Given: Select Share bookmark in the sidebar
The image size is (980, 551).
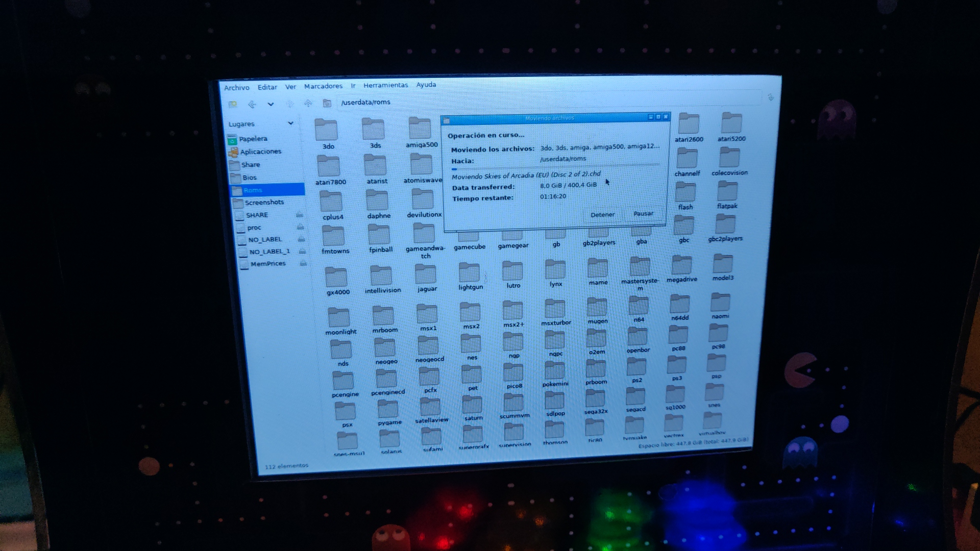Looking at the screenshot, I should coord(251,165).
